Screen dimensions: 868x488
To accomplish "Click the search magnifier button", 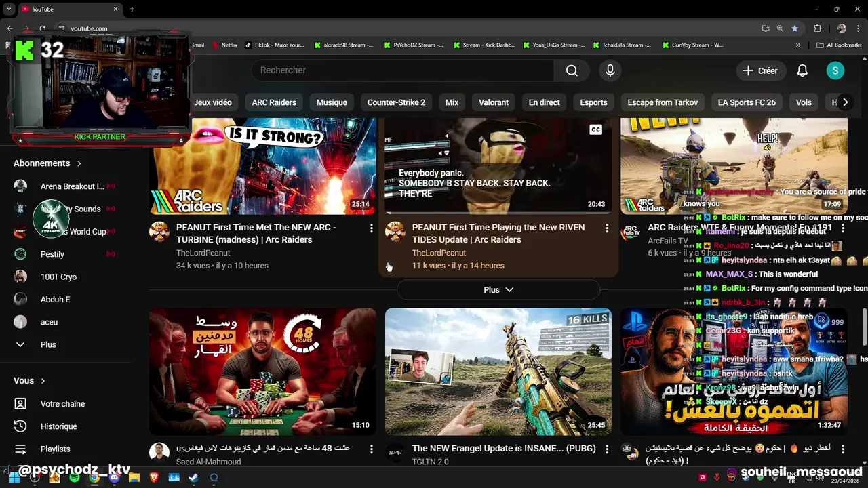I will tap(572, 70).
